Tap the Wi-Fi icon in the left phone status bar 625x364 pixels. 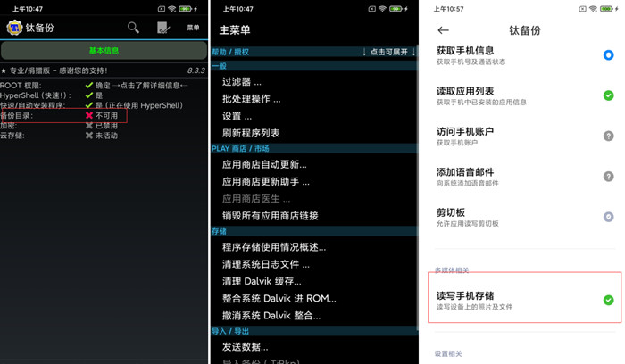(x=171, y=9)
